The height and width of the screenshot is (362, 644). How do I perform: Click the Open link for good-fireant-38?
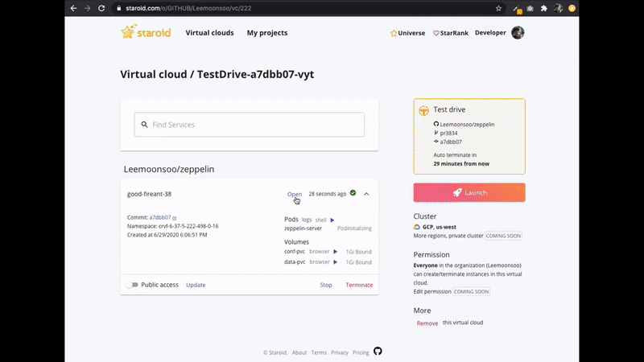pyautogui.click(x=295, y=194)
